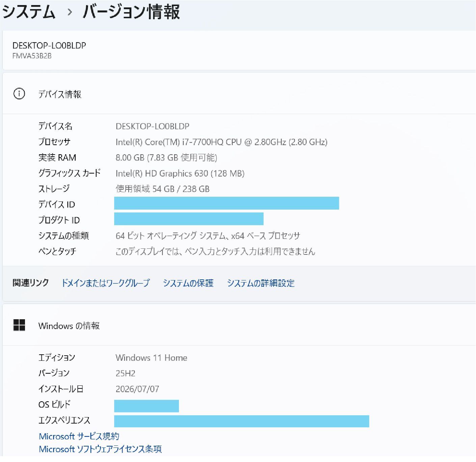Screen dimensions: 476x462
Task: Click the バージョン情報 page title
Action: point(131,12)
